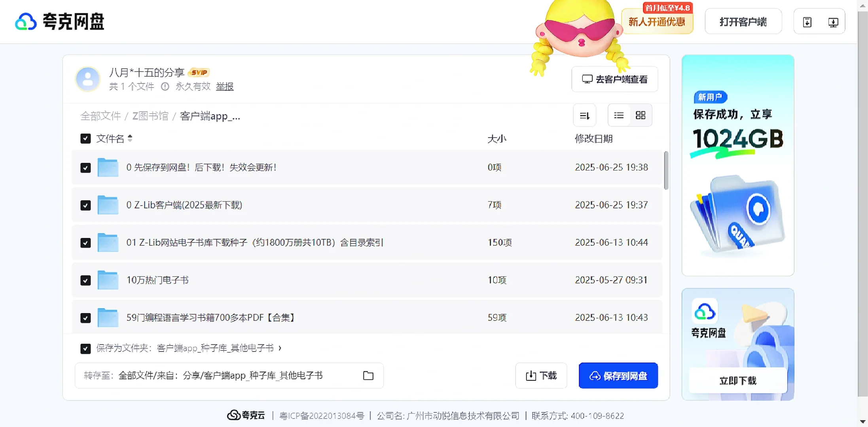
Task: Open folder icon of 0 先保存到网盘
Action: pos(108,167)
